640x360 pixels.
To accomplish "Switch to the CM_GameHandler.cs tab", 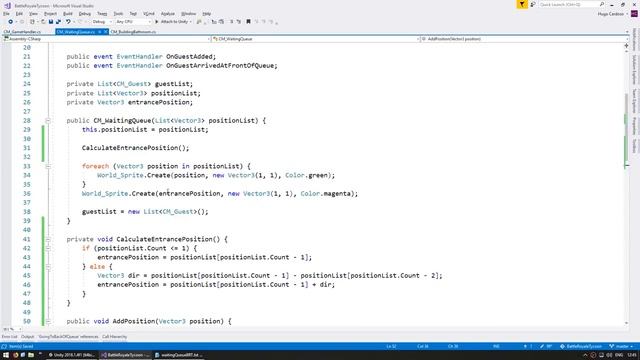I will click(x=22, y=31).
